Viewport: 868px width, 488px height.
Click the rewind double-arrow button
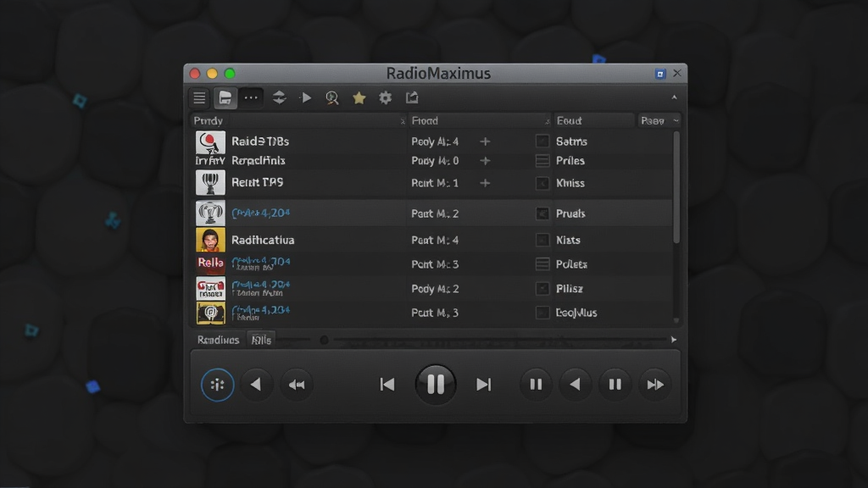pos(297,385)
